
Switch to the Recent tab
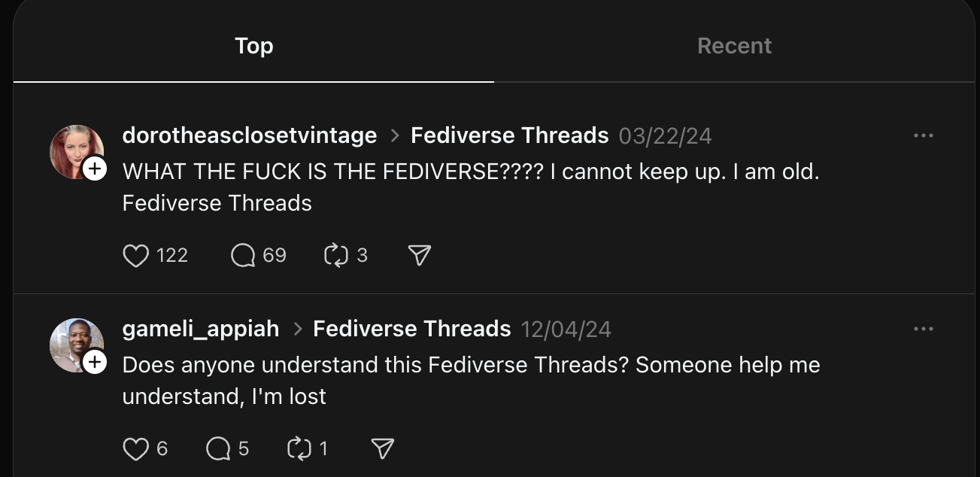(734, 46)
